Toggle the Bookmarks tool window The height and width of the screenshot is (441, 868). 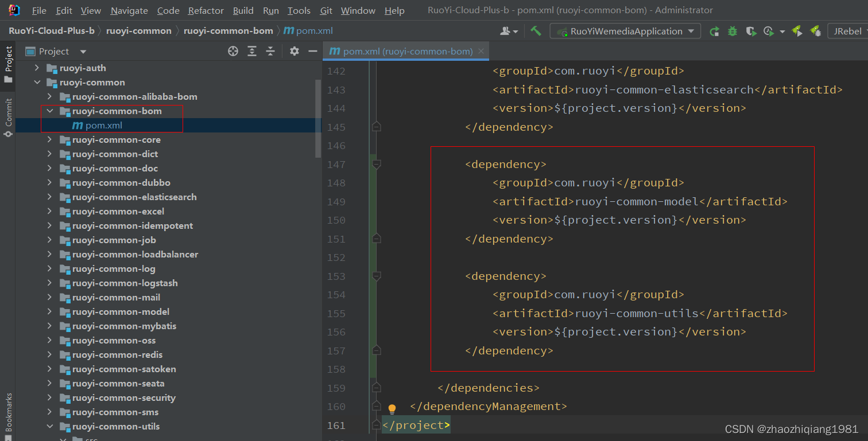(x=8, y=411)
